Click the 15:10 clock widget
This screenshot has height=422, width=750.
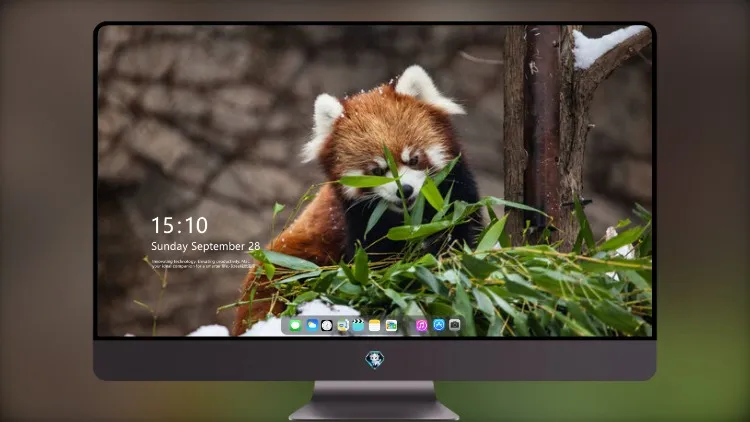(179, 225)
